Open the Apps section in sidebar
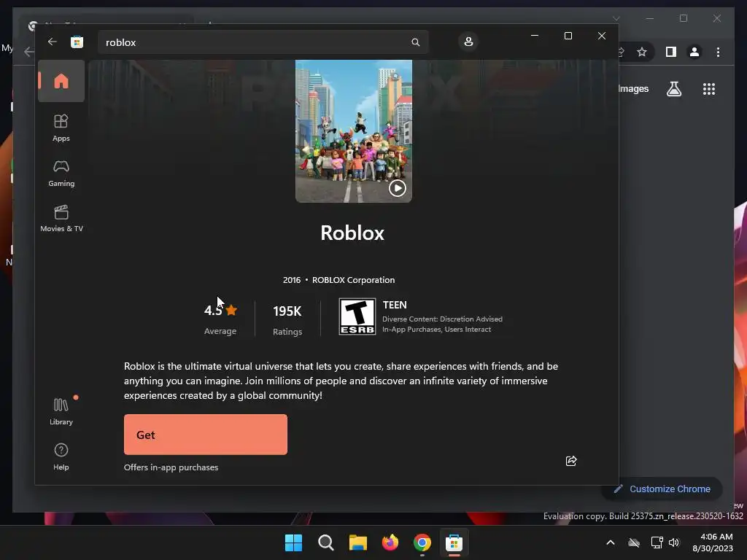This screenshot has width=747, height=560. pyautogui.click(x=61, y=128)
